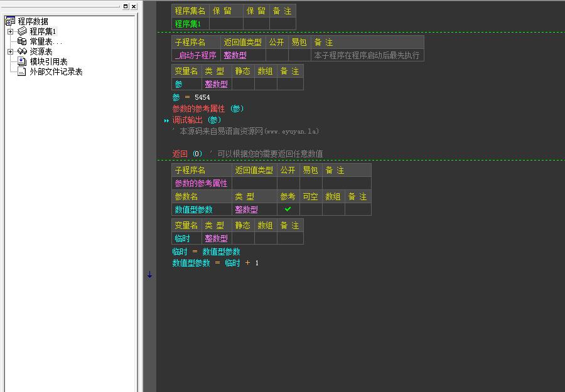Click the 返回 (0) statement
The height and width of the screenshot is (392, 565).
[x=187, y=154]
